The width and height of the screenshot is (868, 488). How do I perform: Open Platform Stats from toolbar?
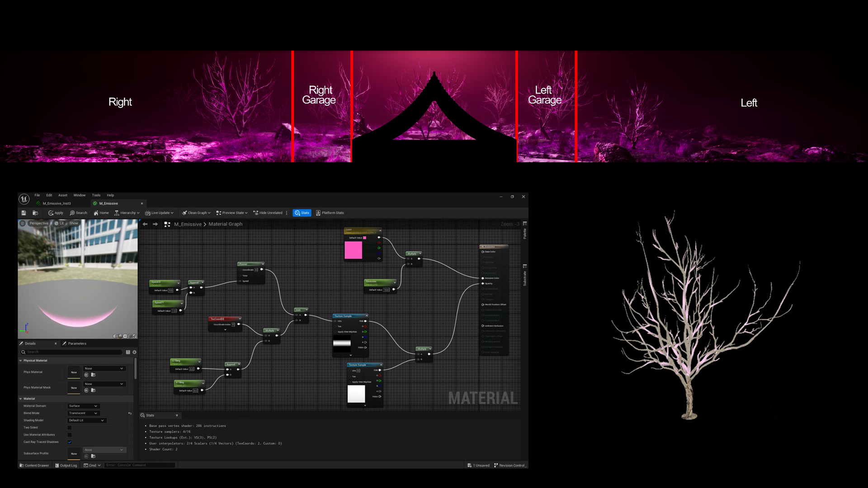pyautogui.click(x=330, y=213)
